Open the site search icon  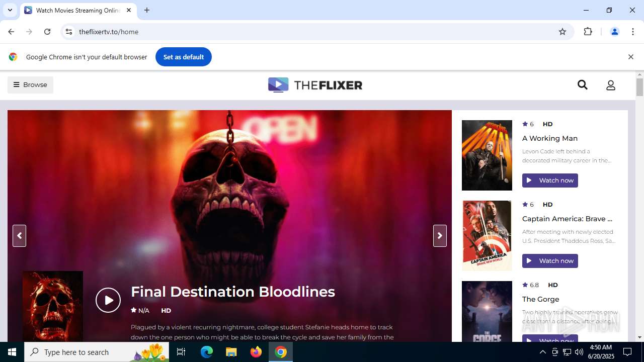point(583,85)
